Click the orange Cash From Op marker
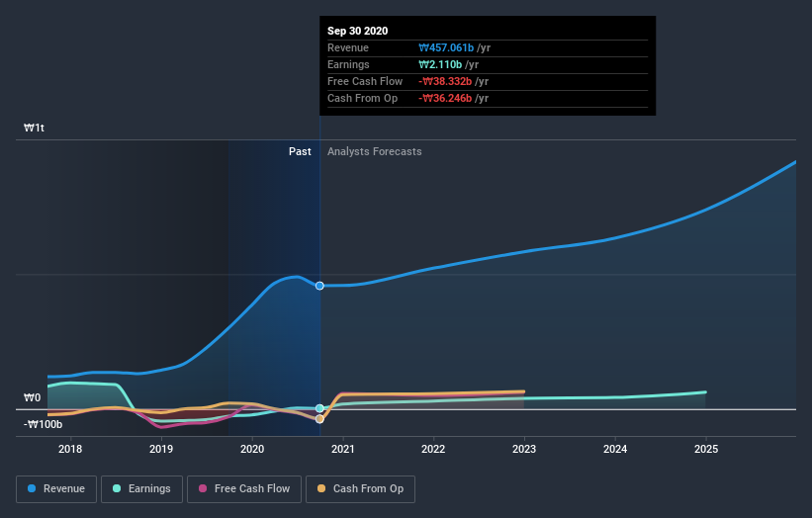The height and width of the screenshot is (518, 812). 319,418
